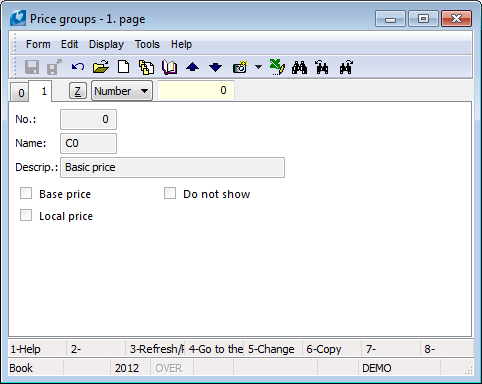
Task: Open the Display menu
Action: coord(106,44)
